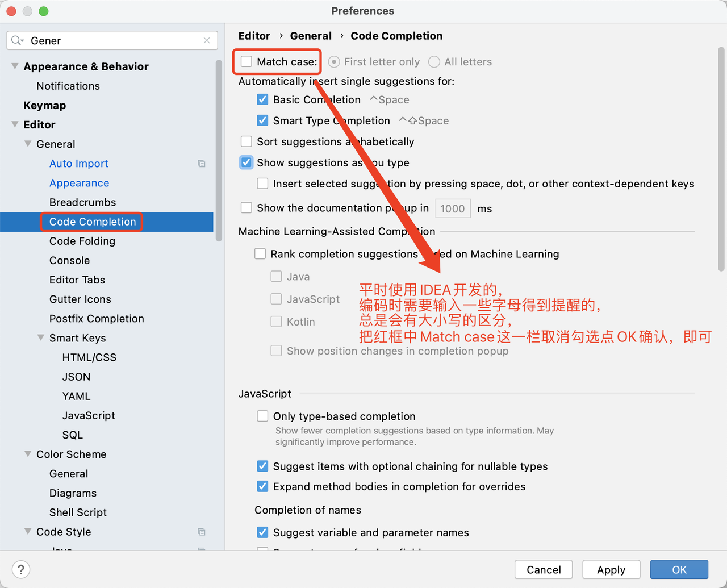Check Only type-based completion

click(262, 416)
